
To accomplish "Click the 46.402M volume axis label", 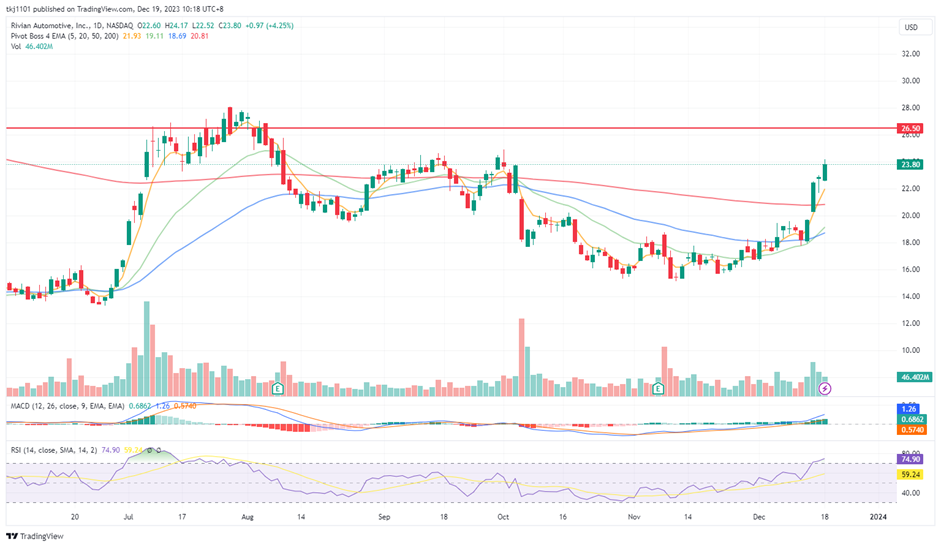I will click(x=911, y=378).
